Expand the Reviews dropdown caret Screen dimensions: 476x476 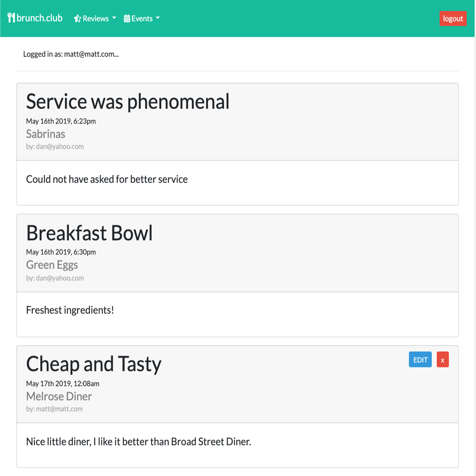tap(114, 18)
